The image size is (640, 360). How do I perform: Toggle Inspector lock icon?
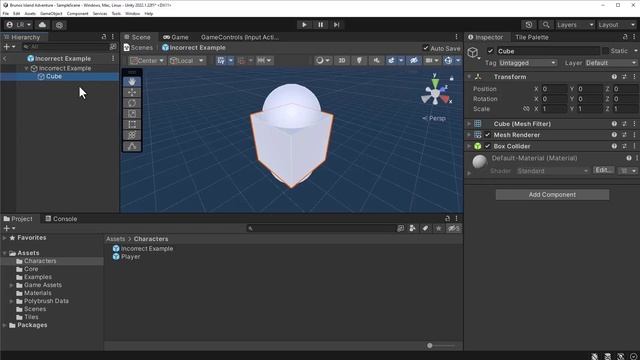[625, 37]
